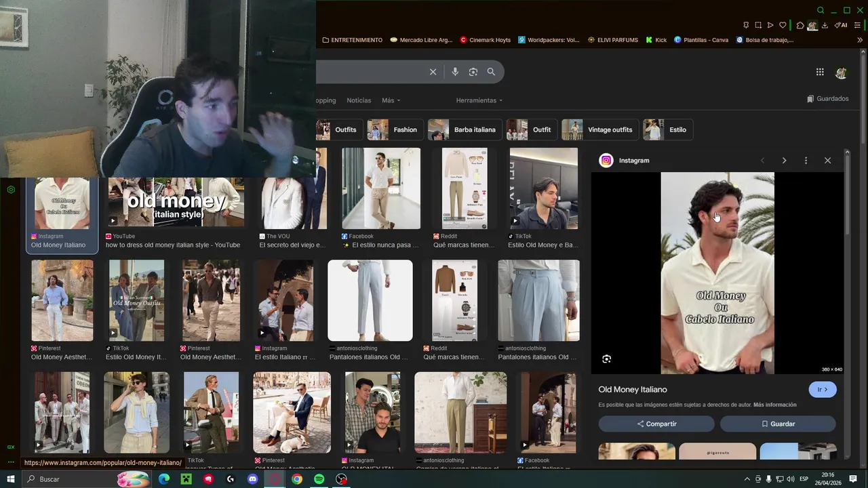The image size is (868, 488).
Task: Expand the Herramientas tools dropdown
Action: pyautogui.click(x=479, y=100)
